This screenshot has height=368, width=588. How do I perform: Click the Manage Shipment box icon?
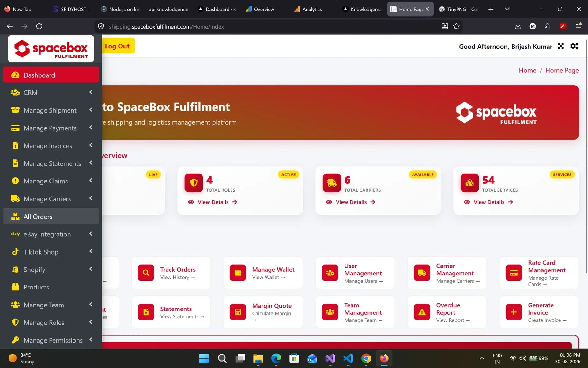pyautogui.click(x=15, y=110)
